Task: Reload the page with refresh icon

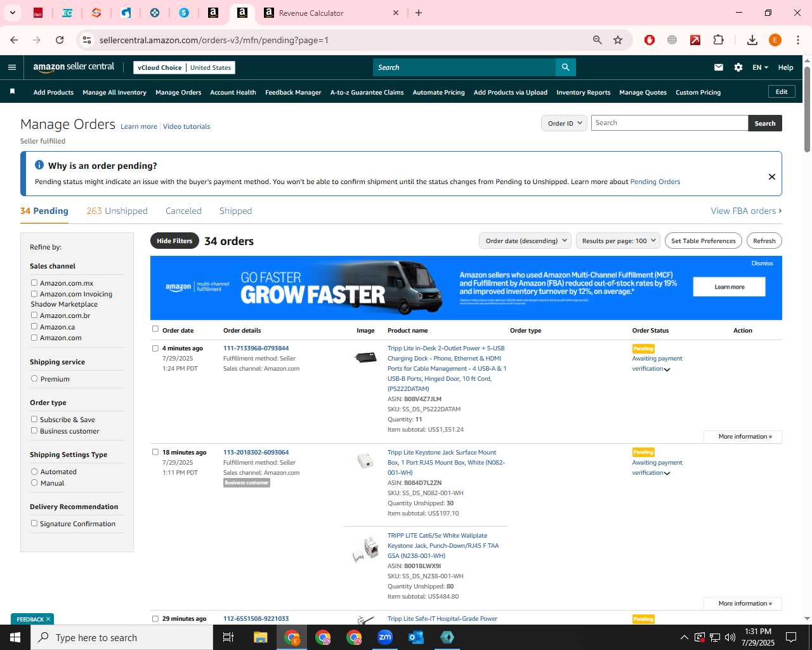Action: (x=60, y=40)
